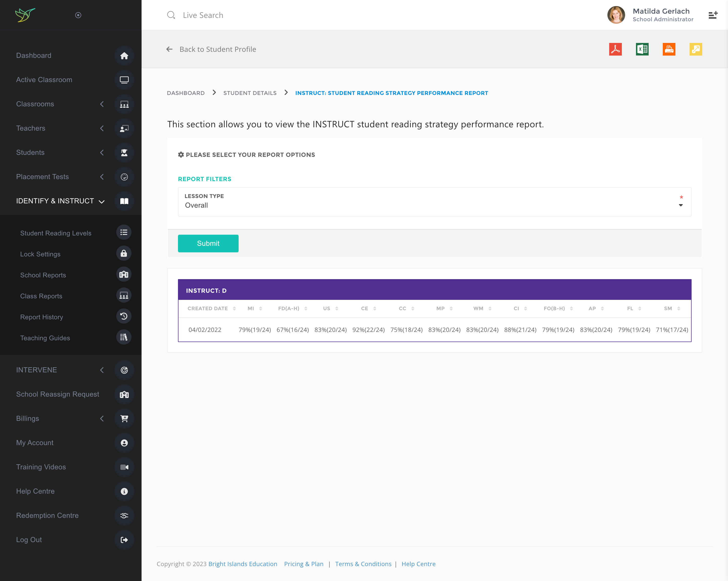The width and height of the screenshot is (728, 581).
Task: Open Student Reading Levels menu item
Action: pyautogui.click(x=56, y=233)
